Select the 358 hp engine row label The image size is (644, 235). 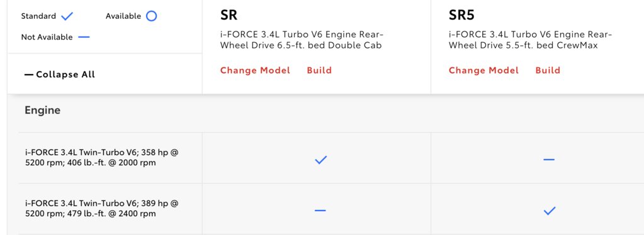click(102, 158)
